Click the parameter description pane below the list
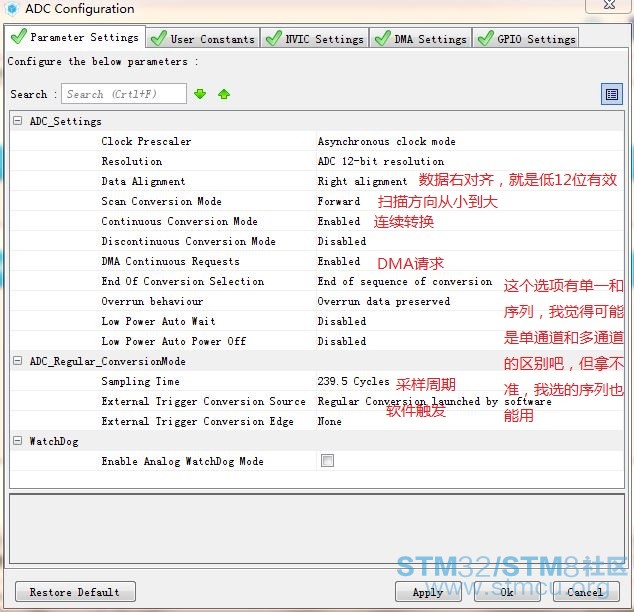 tap(317, 528)
